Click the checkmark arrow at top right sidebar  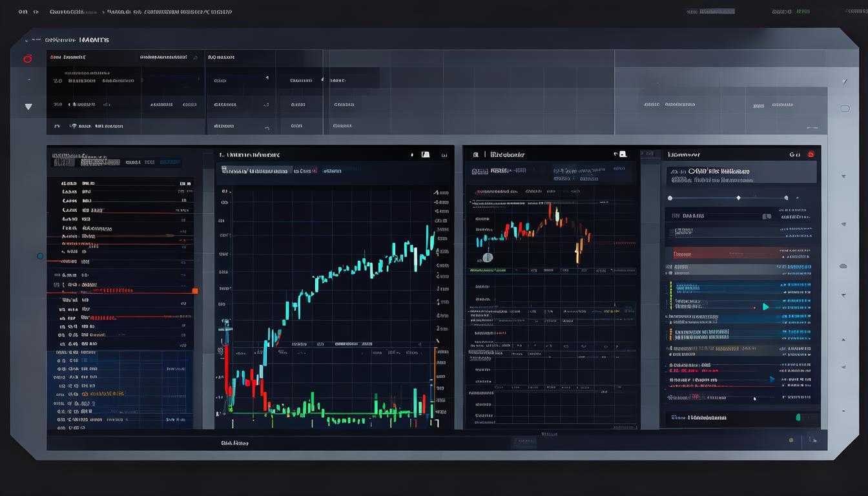click(845, 82)
